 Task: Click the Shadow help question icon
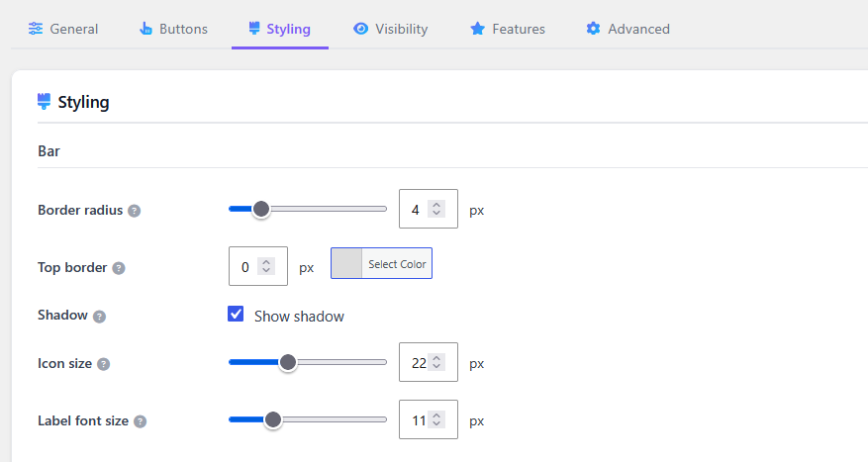click(99, 317)
